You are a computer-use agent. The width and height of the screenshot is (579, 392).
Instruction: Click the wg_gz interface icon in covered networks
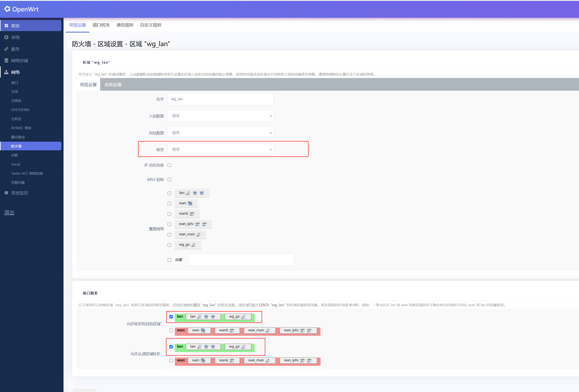click(x=193, y=245)
